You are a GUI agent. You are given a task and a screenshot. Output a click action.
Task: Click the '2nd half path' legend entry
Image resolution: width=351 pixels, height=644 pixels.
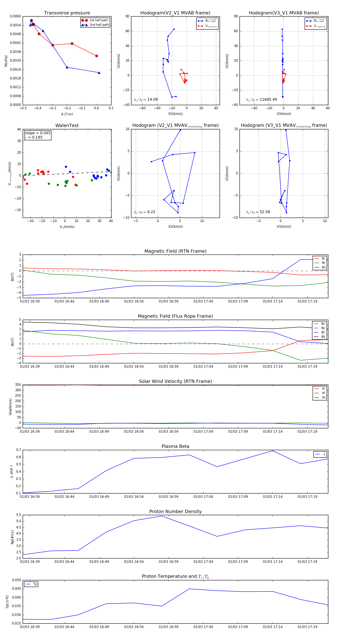click(x=95, y=25)
